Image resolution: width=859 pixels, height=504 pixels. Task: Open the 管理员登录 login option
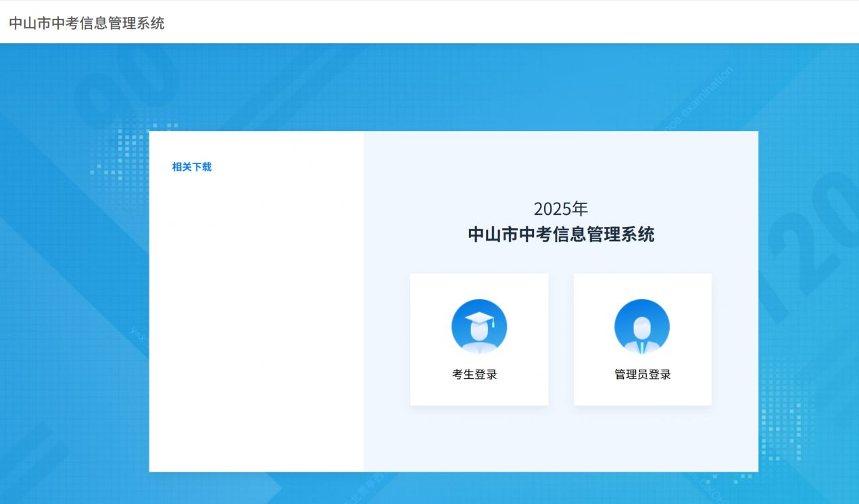pos(642,339)
